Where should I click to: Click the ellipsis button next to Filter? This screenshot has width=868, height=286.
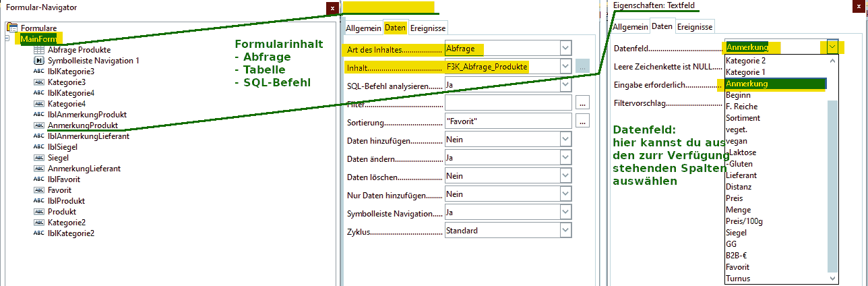pyautogui.click(x=583, y=103)
